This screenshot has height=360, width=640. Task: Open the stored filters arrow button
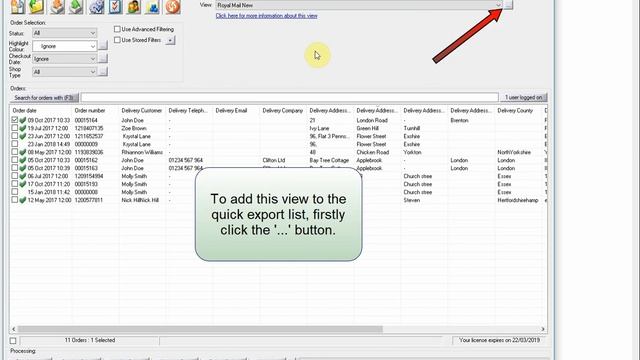point(171,40)
